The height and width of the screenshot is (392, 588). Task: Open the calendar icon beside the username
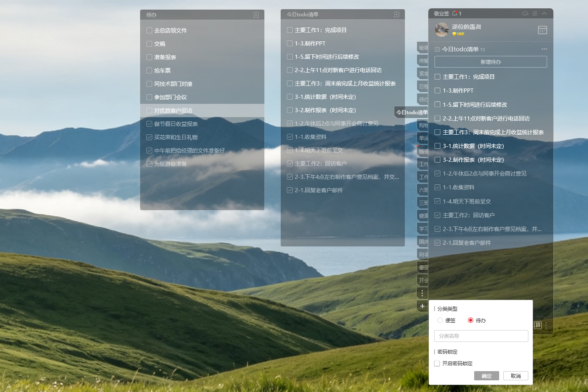pos(543,30)
